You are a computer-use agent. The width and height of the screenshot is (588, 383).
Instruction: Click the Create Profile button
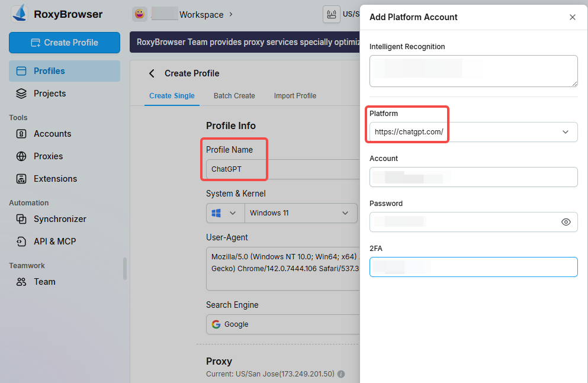(x=65, y=43)
